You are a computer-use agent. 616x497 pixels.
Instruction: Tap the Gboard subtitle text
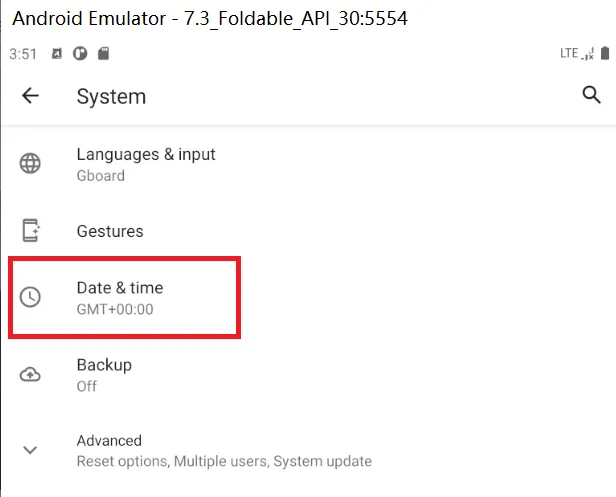pyautogui.click(x=101, y=176)
